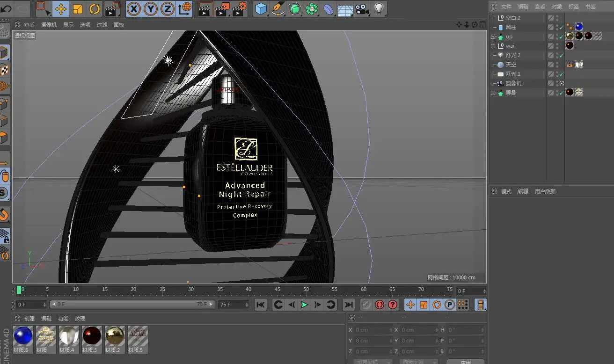Activate the Move tool in top toolbar
Image resolution: width=614 pixels, height=364 pixels.
click(x=60, y=8)
